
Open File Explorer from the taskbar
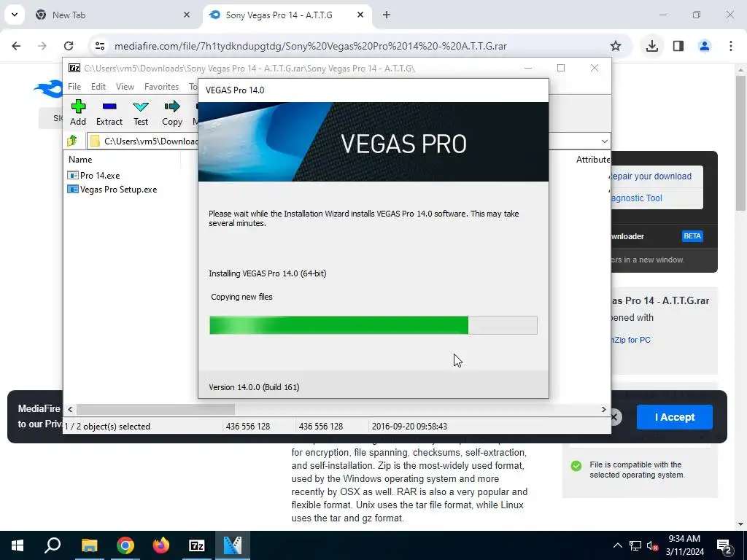(89, 545)
